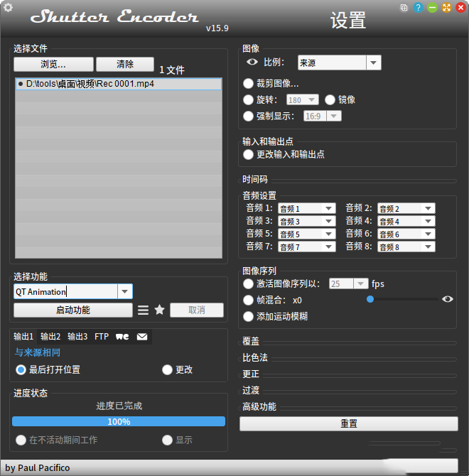Screen dimensions: 469x476
Task: Open the email envelope tab
Action: [x=142, y=337]
